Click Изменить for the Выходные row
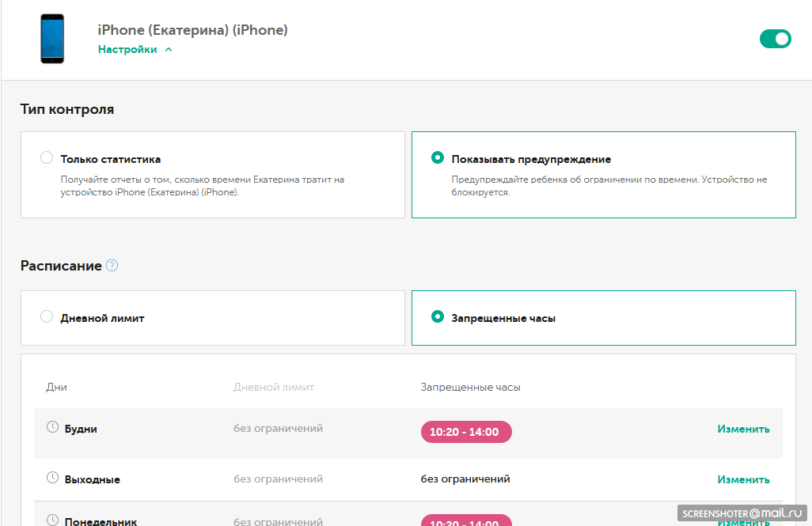 [743, 479]
